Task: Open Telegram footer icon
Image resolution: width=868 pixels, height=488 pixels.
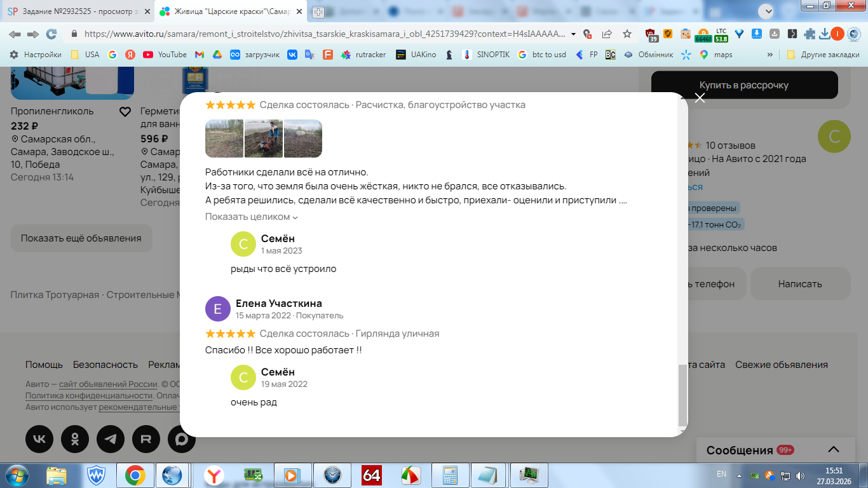Action: (x=111, y=439)
